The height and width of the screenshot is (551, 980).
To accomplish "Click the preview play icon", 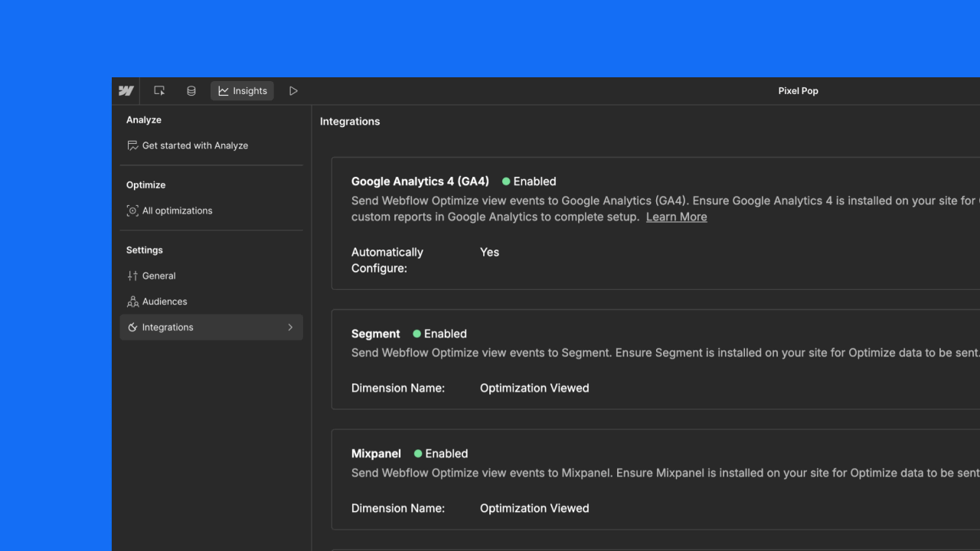I will (x=293, y=90).
